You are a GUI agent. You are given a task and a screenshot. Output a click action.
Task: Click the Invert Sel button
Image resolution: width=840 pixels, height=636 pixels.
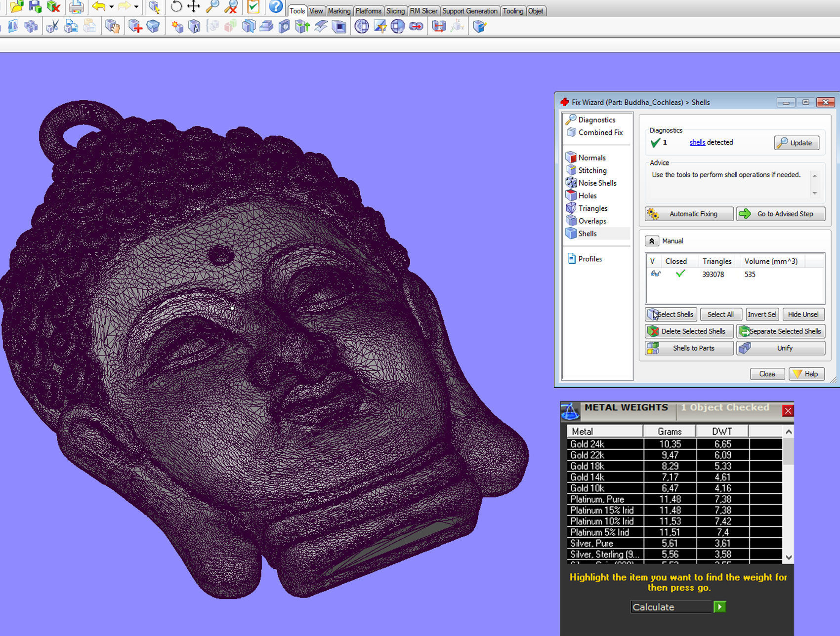761,315
